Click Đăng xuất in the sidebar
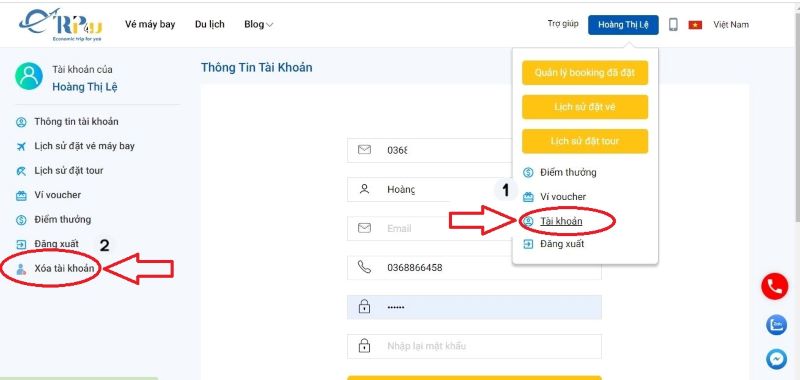 point(56,244)
